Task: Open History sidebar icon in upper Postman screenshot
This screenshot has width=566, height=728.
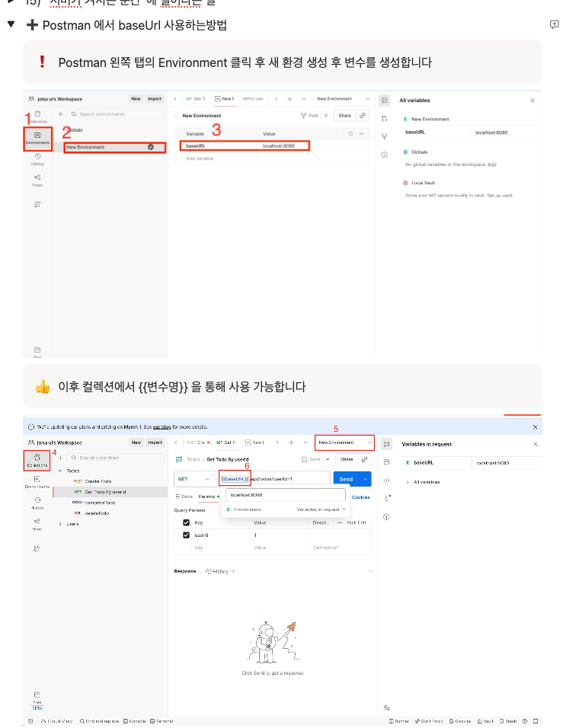Action: tap(37, 159)
